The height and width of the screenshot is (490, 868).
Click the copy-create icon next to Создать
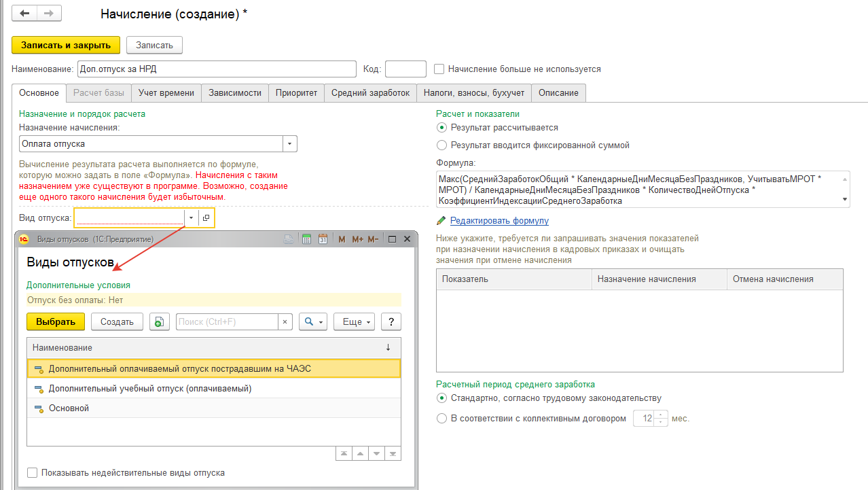[159, 321]
